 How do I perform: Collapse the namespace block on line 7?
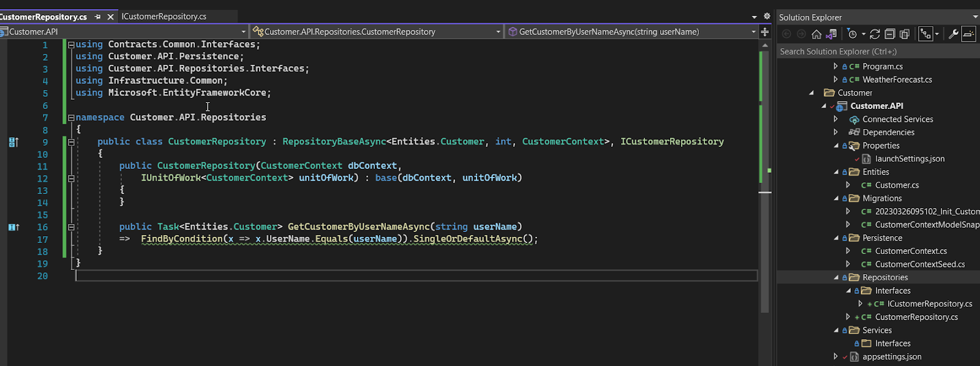(71, 118)
